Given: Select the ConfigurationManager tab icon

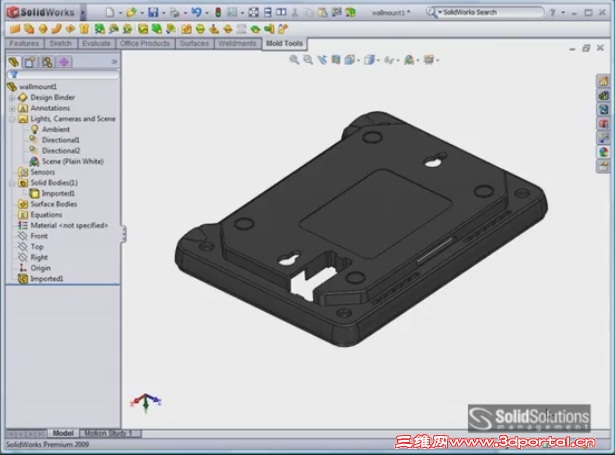Looking at the screenshot, I should coord(47,62).
